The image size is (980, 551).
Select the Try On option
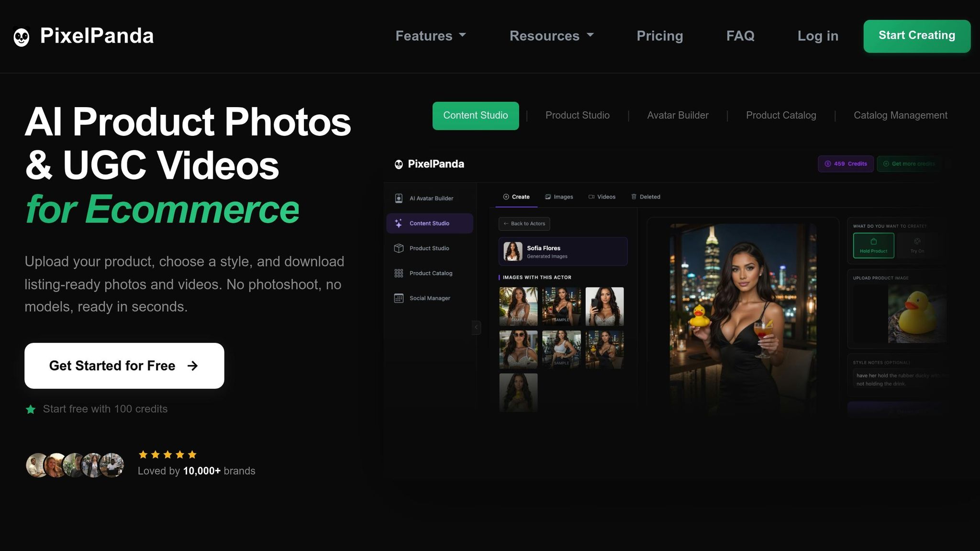coord(917,245)
